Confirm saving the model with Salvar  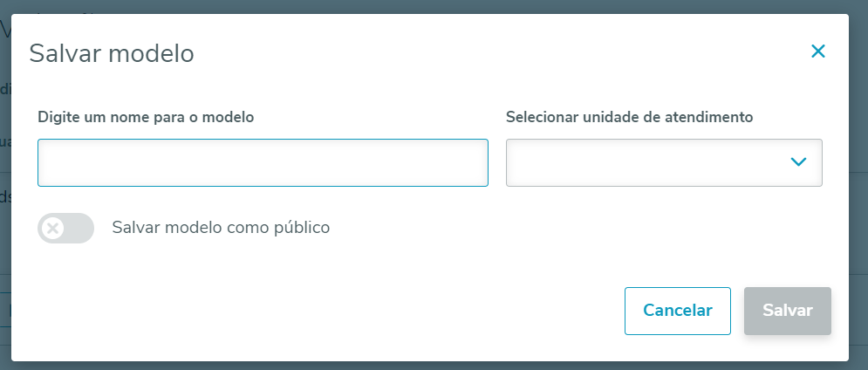point(787,311)
